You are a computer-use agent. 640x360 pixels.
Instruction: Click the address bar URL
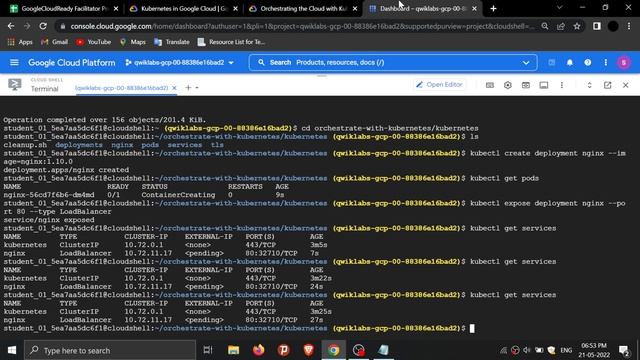click(x=302, y=26)
